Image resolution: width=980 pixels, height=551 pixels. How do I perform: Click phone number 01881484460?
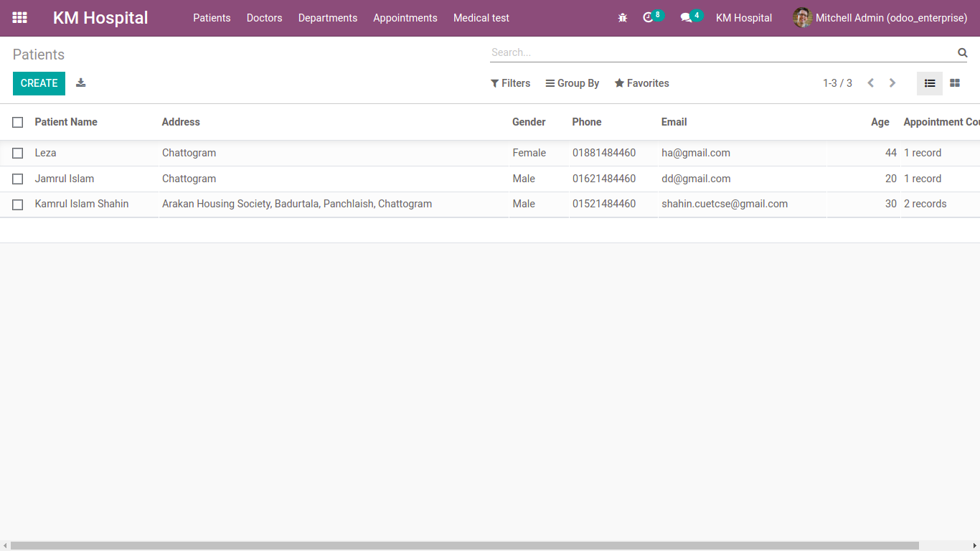pos(604,153)
